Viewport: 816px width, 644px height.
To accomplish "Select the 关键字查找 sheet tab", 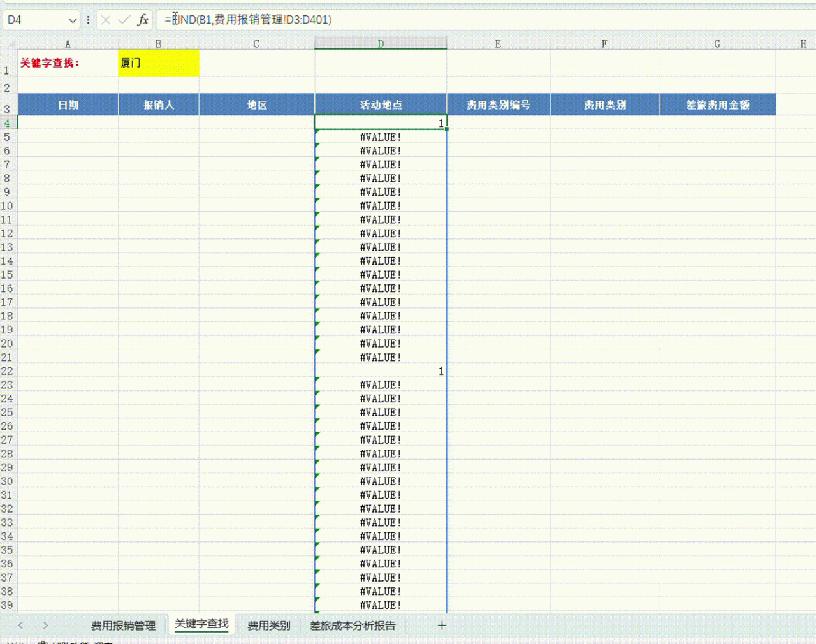I will (201, 624).
